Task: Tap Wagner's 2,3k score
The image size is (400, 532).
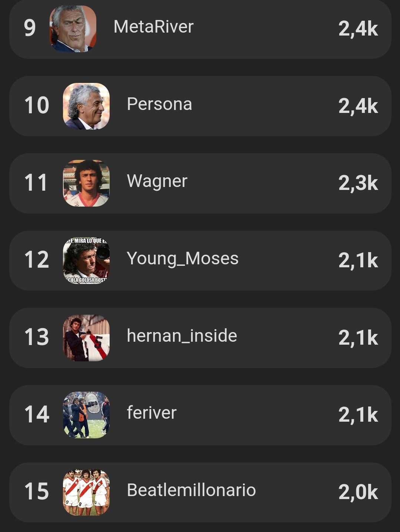Action: 358,183
